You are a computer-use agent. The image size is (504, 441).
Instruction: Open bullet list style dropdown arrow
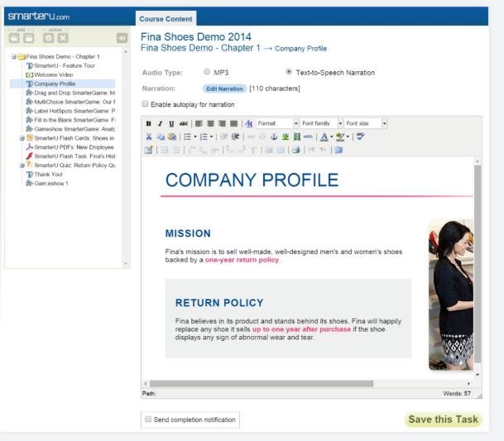pyautogui.click(x=195, y=137)
